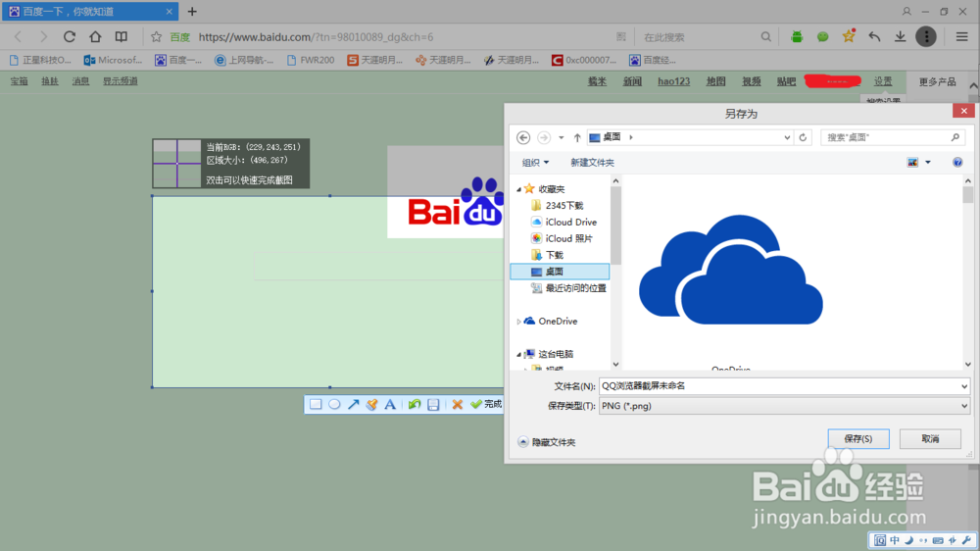The height and width of the screenshot is (551, 980).
Task: Open the QQ Zone star icon
Action: [849, 36]
